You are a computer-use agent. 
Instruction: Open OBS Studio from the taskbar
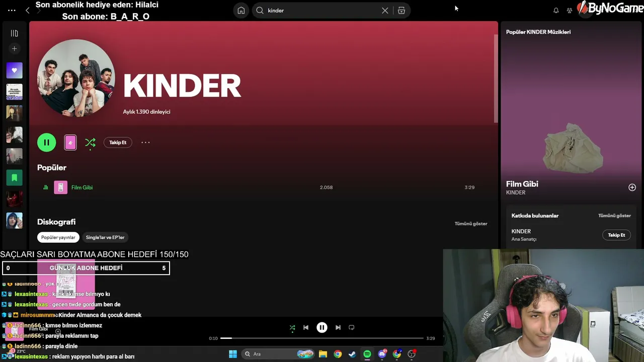click(412, 354)
